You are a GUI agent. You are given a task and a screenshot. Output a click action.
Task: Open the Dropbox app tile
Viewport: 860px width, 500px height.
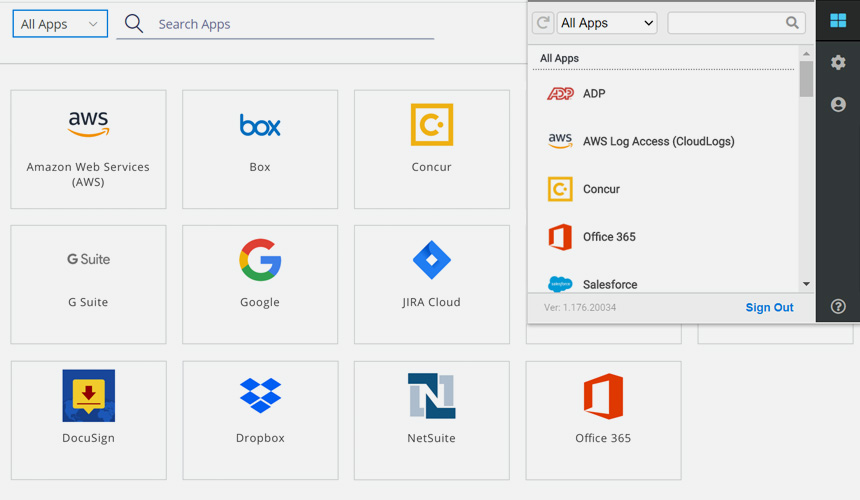pyautogui.click(x=260, y=421)
